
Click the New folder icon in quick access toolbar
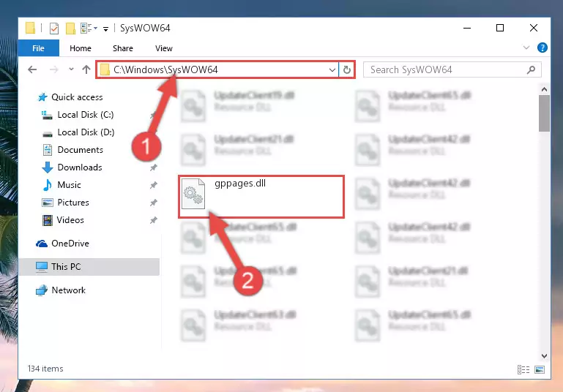pos(70,28)
